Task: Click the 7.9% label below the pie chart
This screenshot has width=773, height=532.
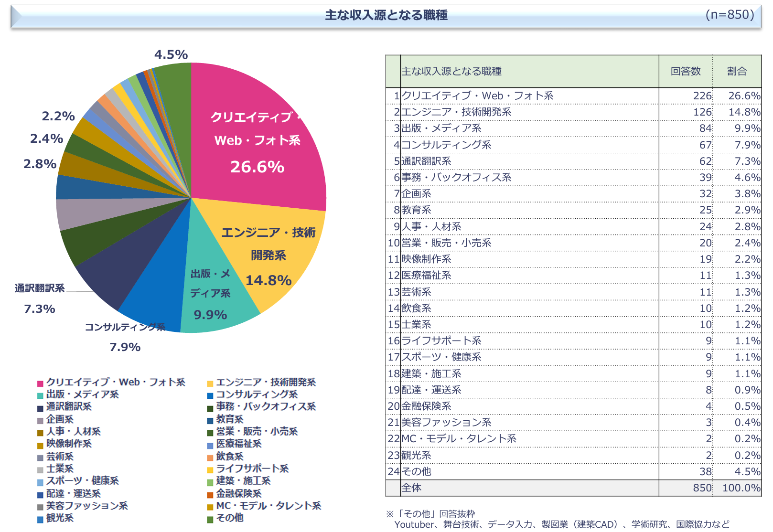Action: click(125, 347)
